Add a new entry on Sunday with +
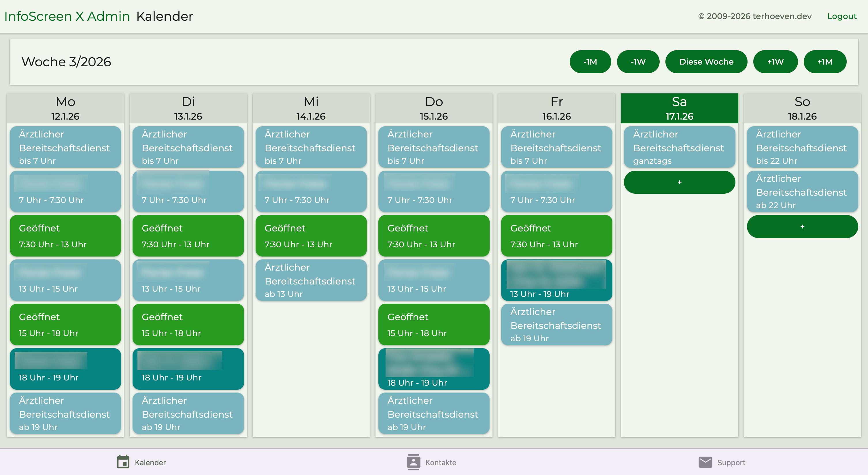Viewport: 868px width, 475px height. tap(802, 226)
